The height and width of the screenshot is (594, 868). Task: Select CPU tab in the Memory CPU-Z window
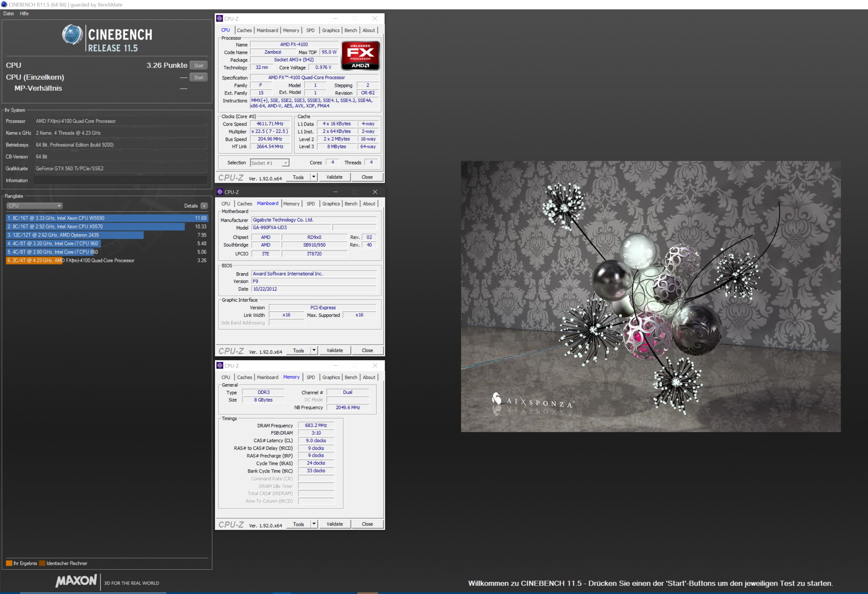coord(226,377)
